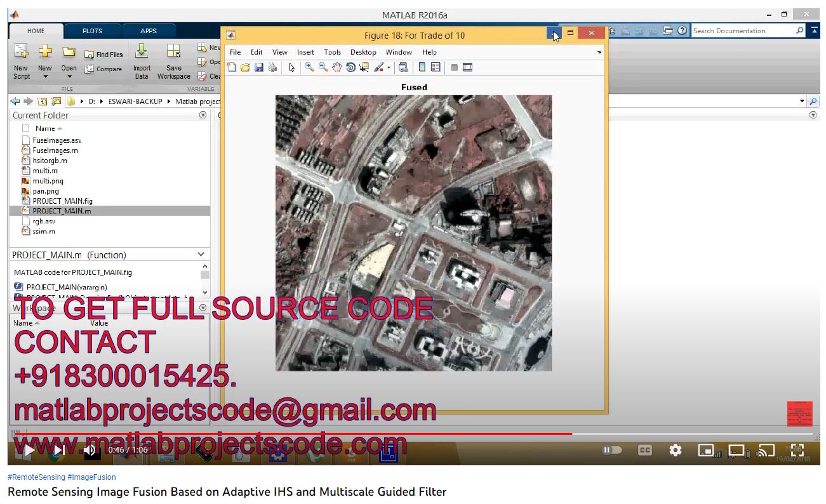Click the #RemoteSensing hashtag link

tap(36, 477)
